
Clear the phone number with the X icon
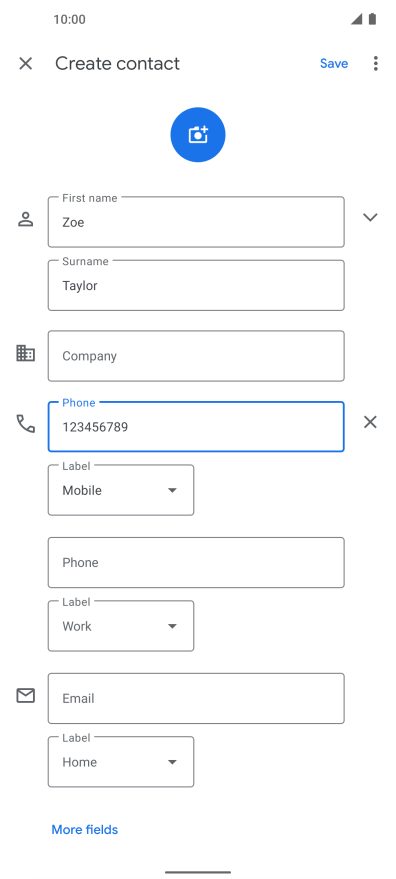point(370,422)
